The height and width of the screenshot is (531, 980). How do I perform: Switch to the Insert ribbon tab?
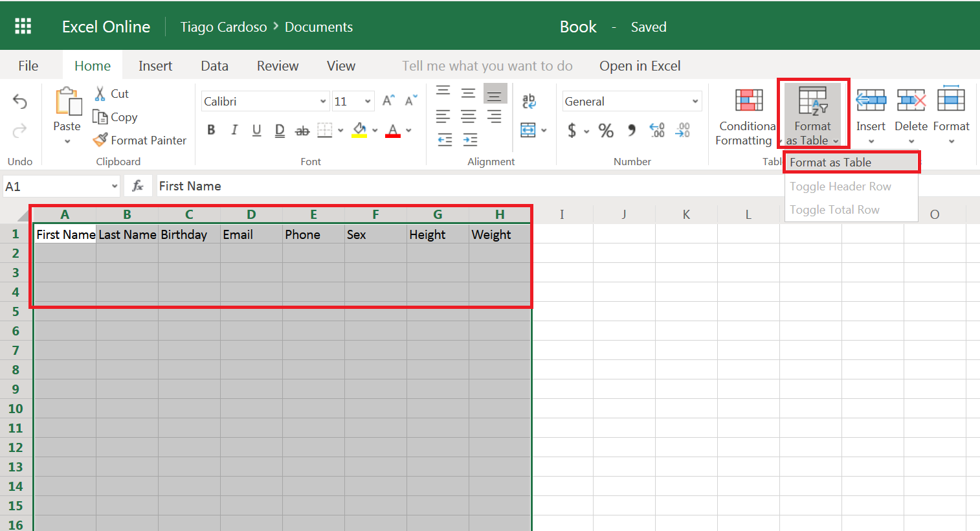pos(155,66)
